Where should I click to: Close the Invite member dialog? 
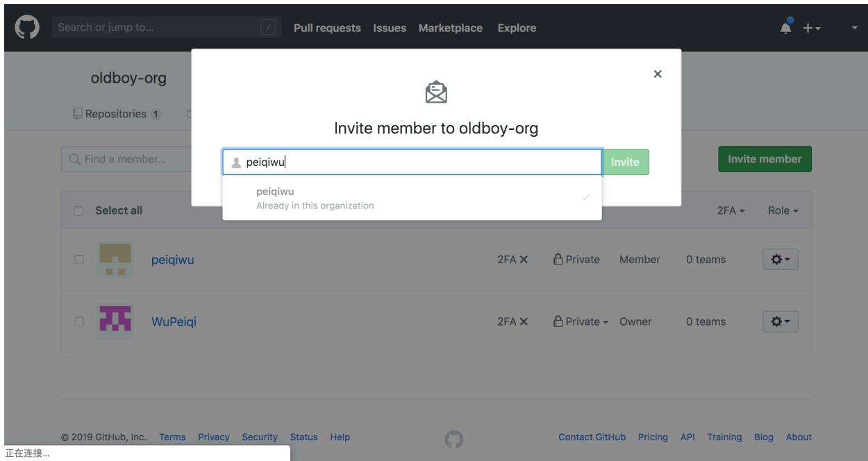point(658,74)
